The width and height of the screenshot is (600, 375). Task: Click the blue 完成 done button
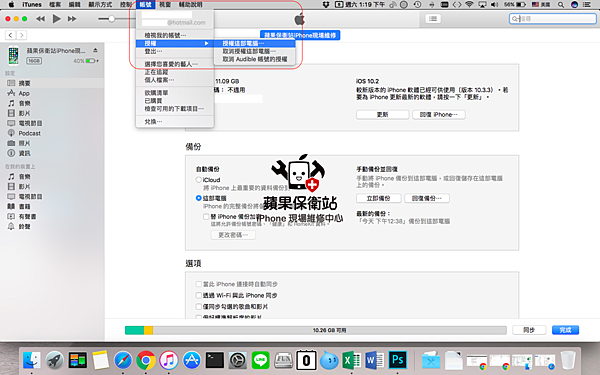(565, 330)
